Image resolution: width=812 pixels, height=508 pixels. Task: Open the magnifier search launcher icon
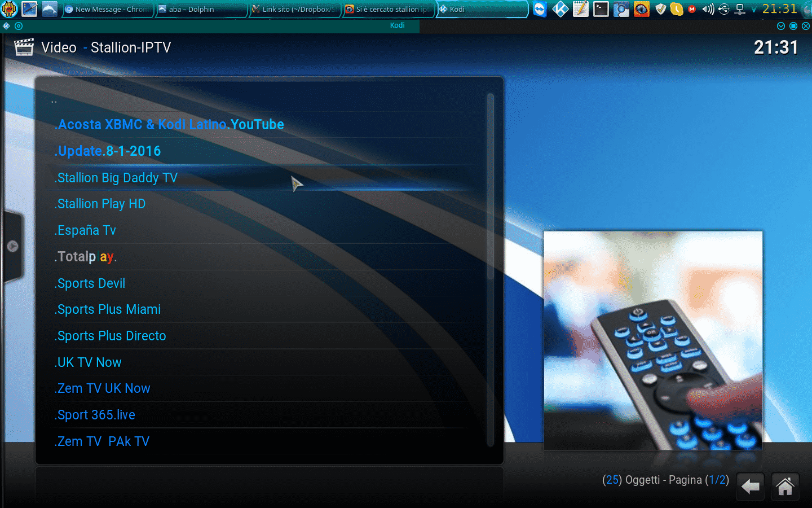click(x=621, y=9)
